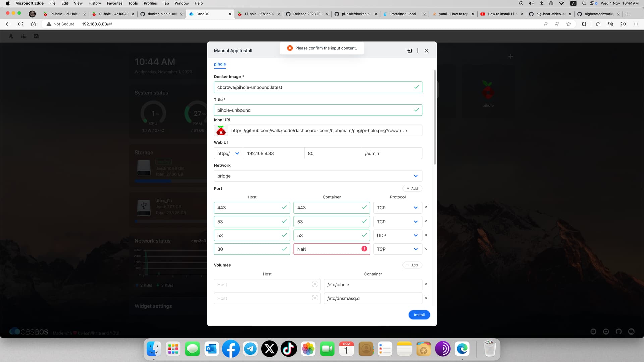
Task: Open CasaOS settings sliders icon
Action: coord(23,36)
